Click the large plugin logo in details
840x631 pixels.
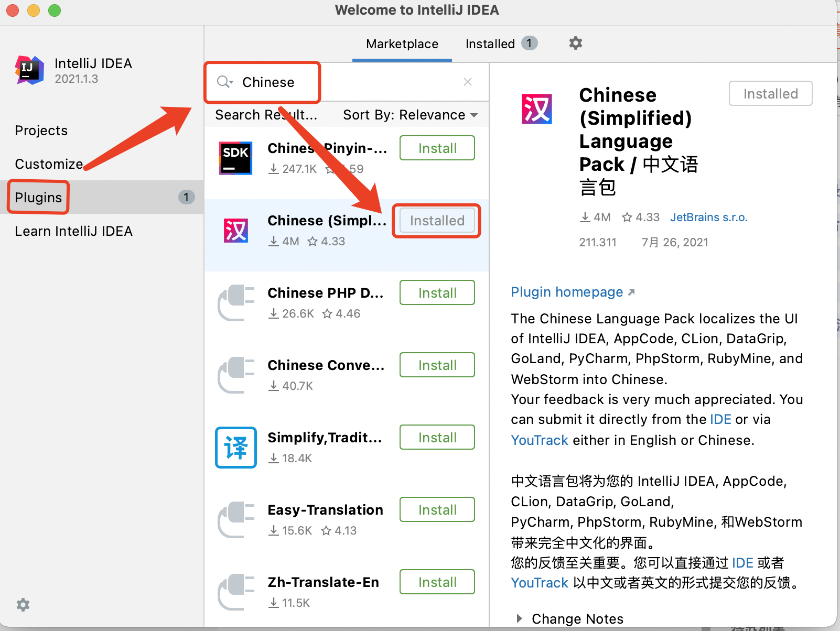[536, 109]
